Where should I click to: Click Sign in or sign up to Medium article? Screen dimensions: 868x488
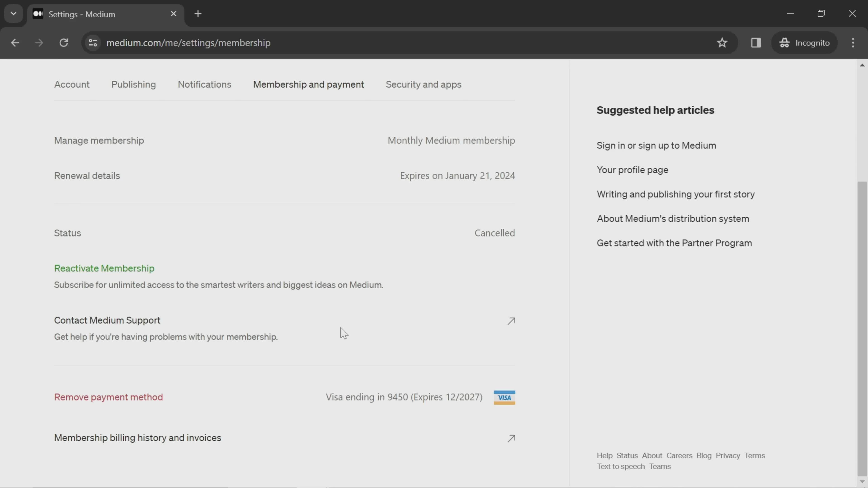click(657, 145)
